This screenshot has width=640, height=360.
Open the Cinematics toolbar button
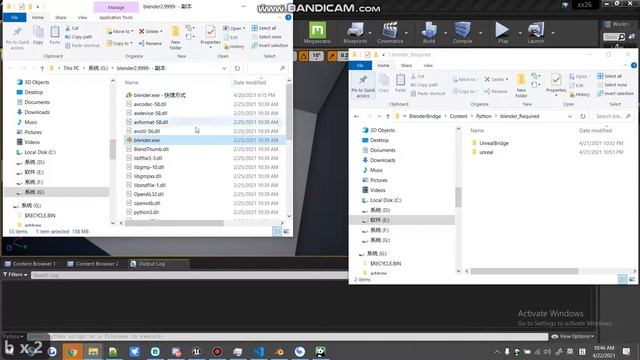pos(390,33)
